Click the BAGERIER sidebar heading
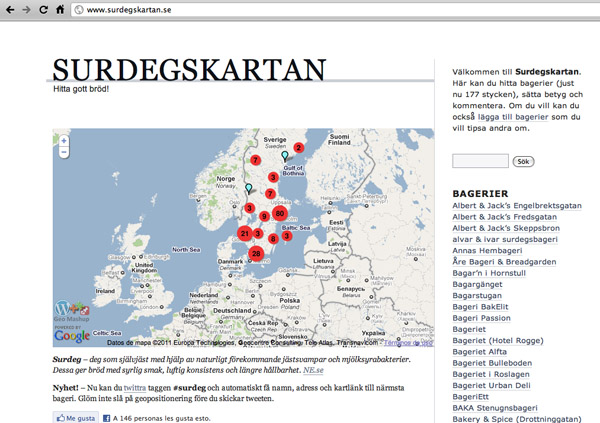This screenshot has width=600, height=423. 480,193
